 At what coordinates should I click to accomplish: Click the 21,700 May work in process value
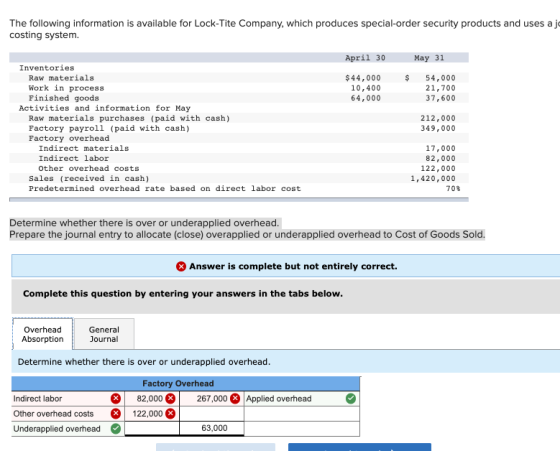(x=440, y=88)
